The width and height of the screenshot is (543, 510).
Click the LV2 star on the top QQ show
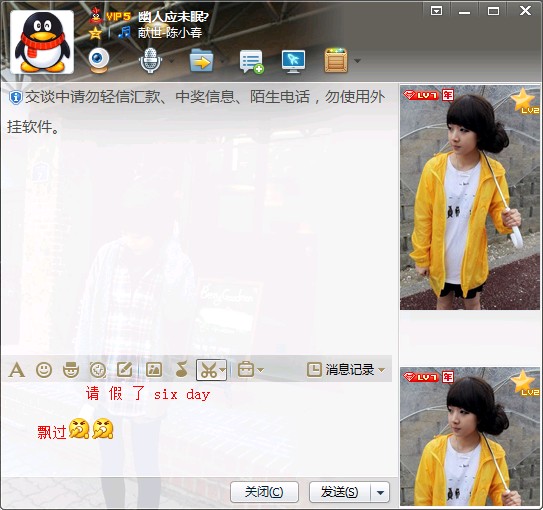click(x=525, y=101)
